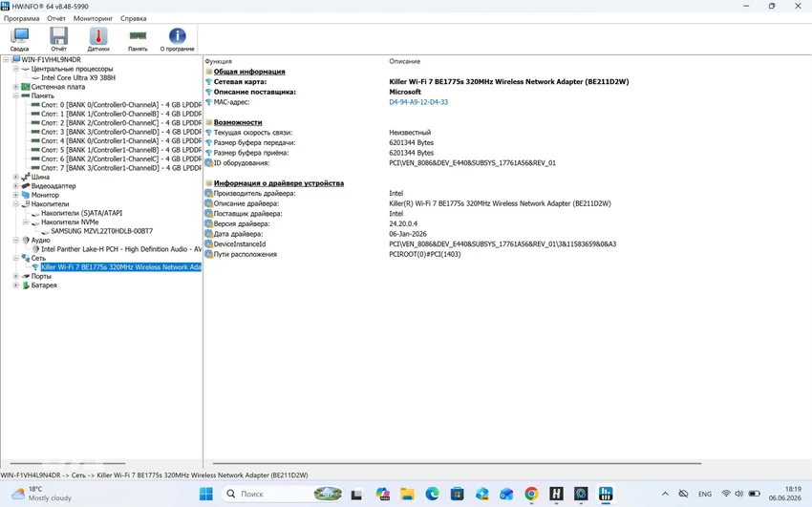
Task: Open the Память memory toolbar icon
Action: (138, 39)
